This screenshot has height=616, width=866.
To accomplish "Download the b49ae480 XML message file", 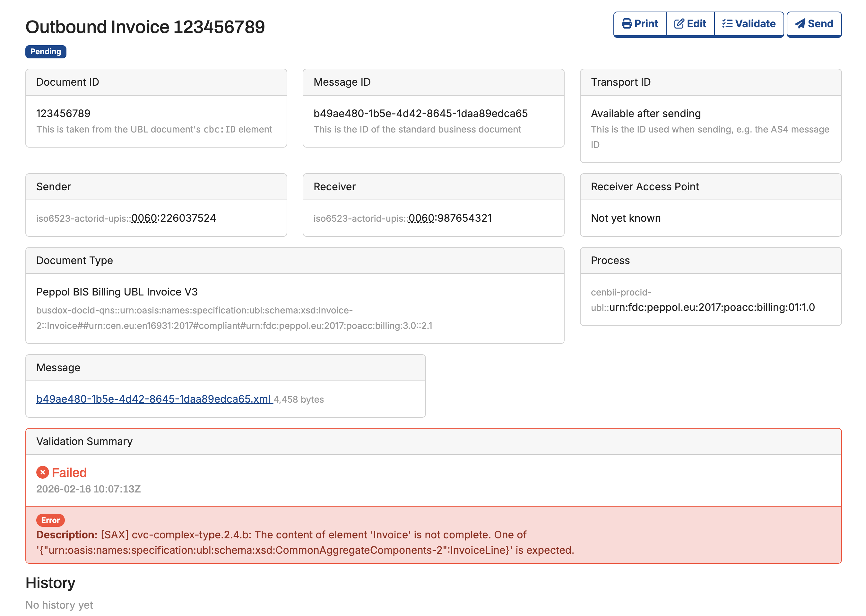I will coord(154,399).
